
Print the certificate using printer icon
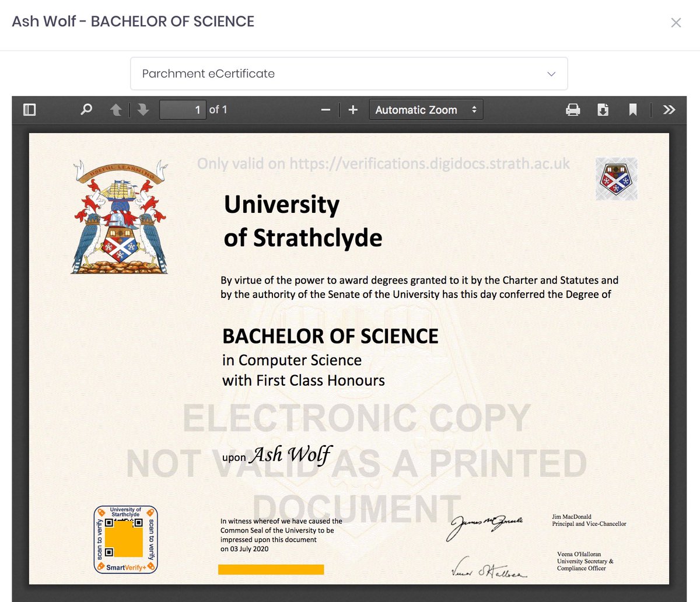pyautogui.click(x=573, y=110)
